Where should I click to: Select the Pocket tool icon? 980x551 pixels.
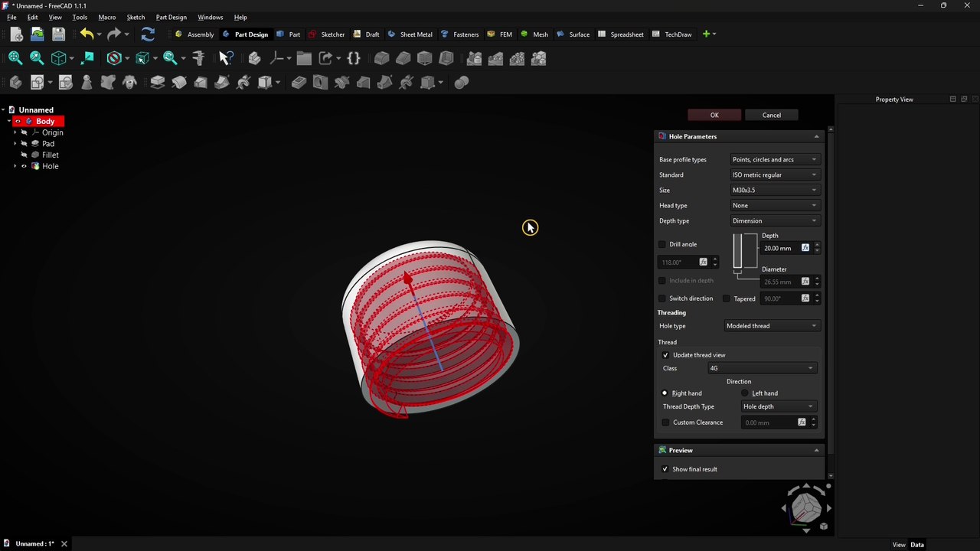pos(299,82)
